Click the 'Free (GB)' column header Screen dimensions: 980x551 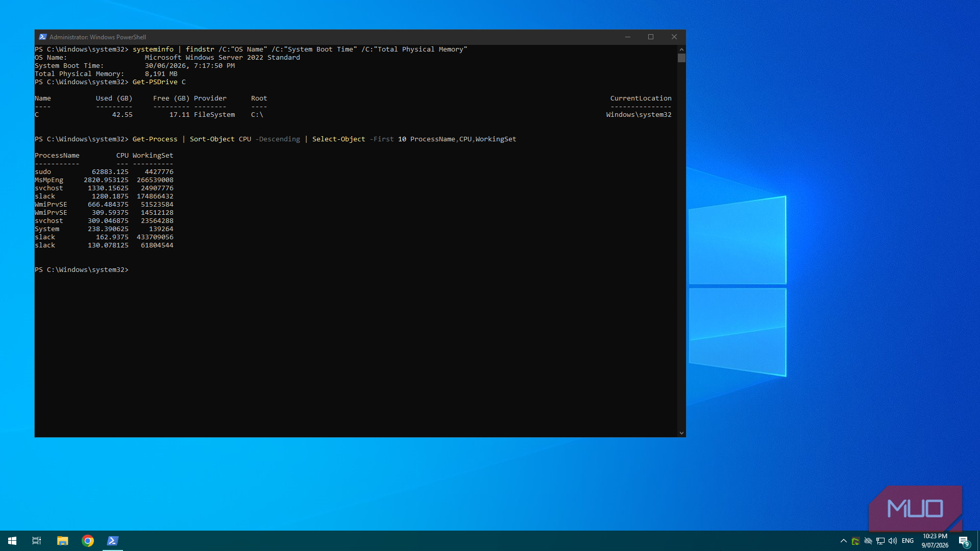click(171, 98)
